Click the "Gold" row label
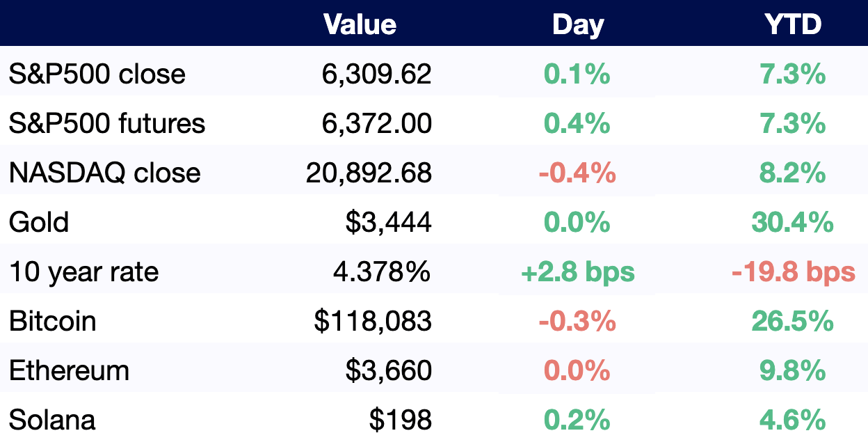 tap(39, 222)
